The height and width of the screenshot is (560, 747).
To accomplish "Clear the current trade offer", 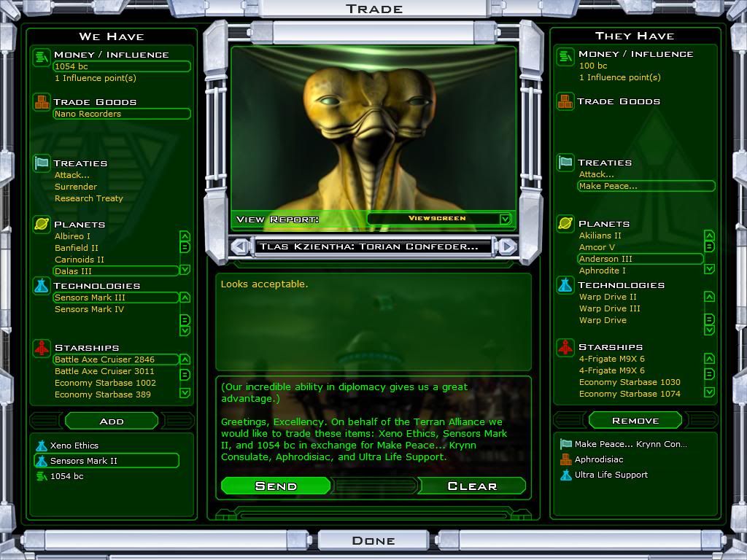I will (x=472, y=486).
